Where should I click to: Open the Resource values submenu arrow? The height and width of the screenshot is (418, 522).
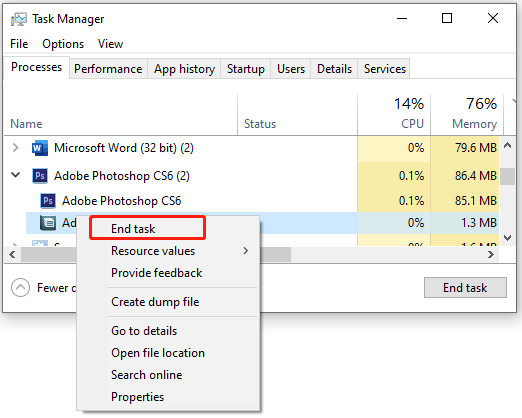tap(246, 251)
